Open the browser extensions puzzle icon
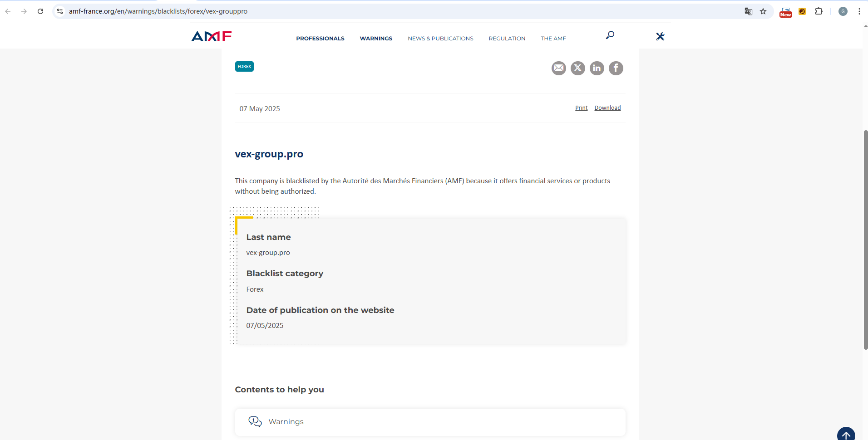This screenshot has width=868, height=440. pos(819,11)
